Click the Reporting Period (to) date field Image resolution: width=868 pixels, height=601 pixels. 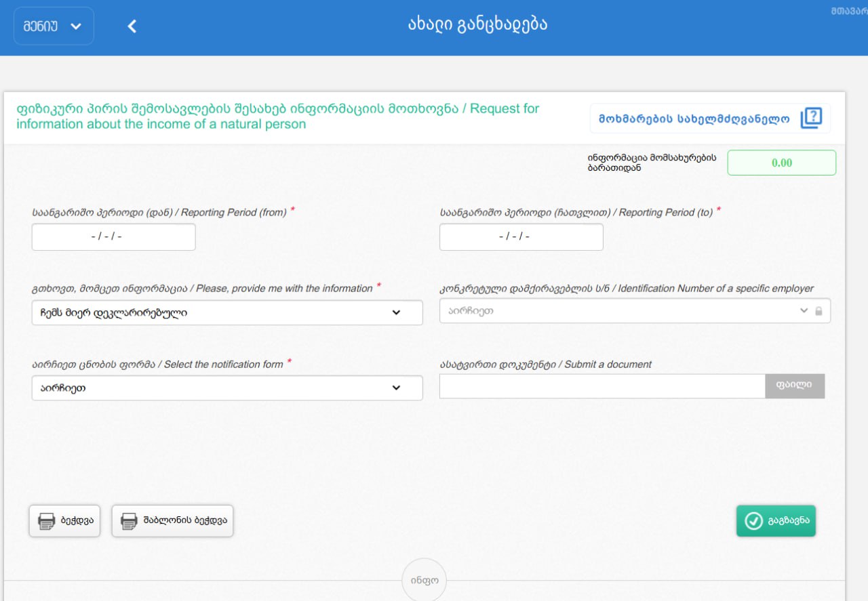click(521, 237)
